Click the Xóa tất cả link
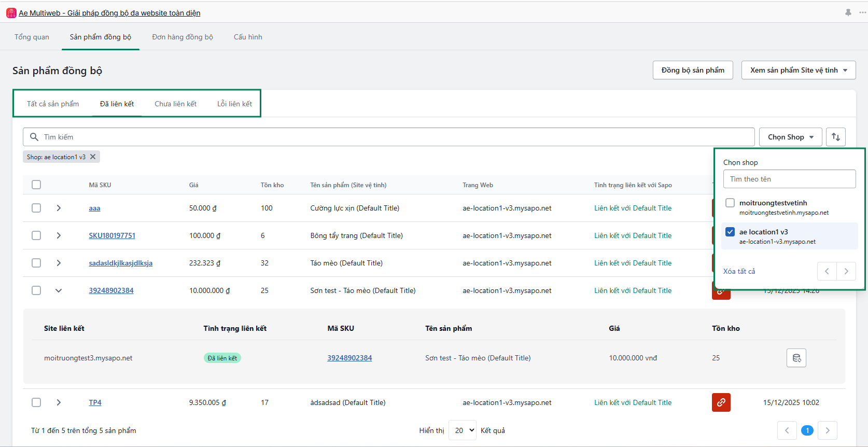 (739, 271)
